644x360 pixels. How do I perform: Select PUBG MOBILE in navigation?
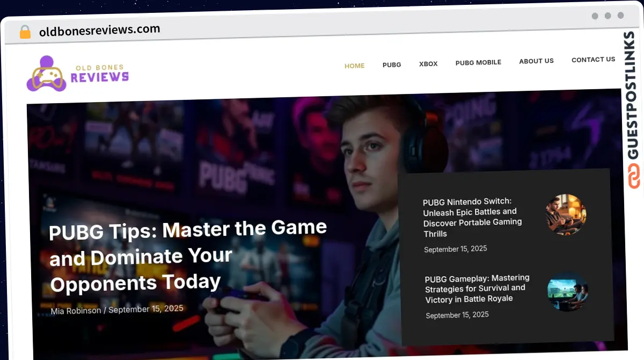click(478, 62)
